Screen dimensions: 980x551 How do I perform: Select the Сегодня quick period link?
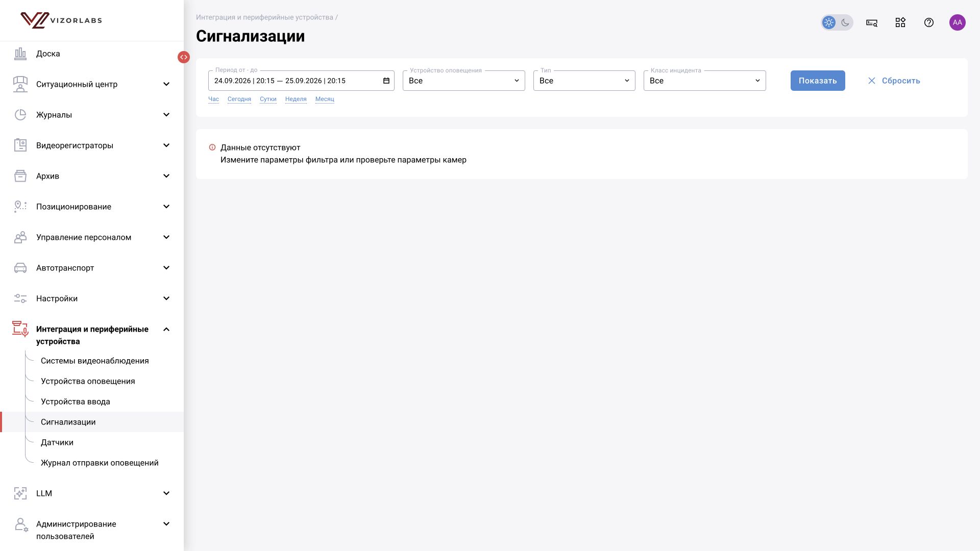[x=239, y=99]
